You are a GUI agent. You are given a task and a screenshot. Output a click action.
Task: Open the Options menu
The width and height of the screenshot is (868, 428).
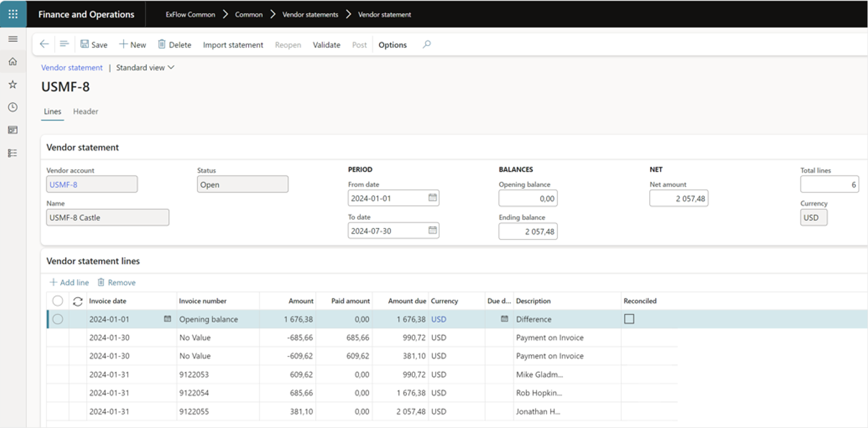tap(393, 45)
